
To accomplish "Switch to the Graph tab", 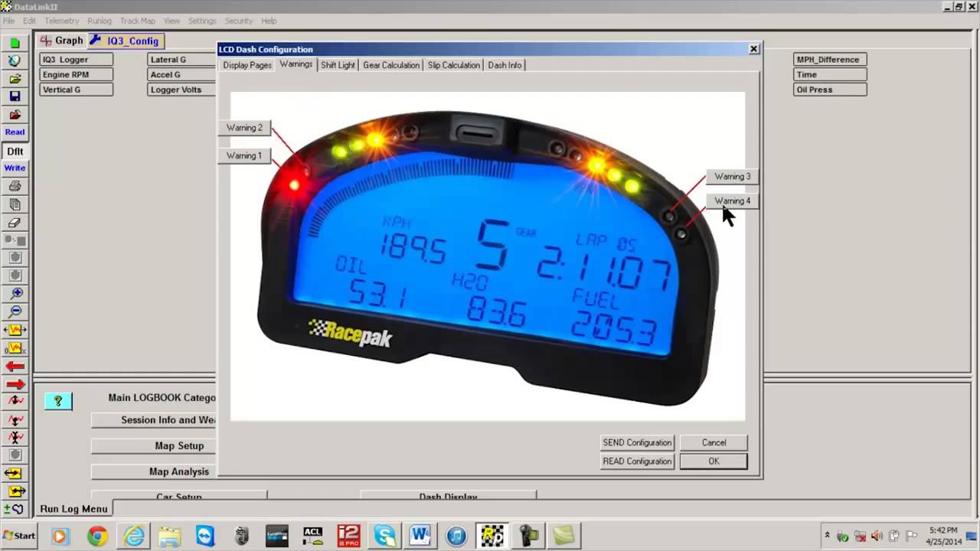I will pos(61,41).
